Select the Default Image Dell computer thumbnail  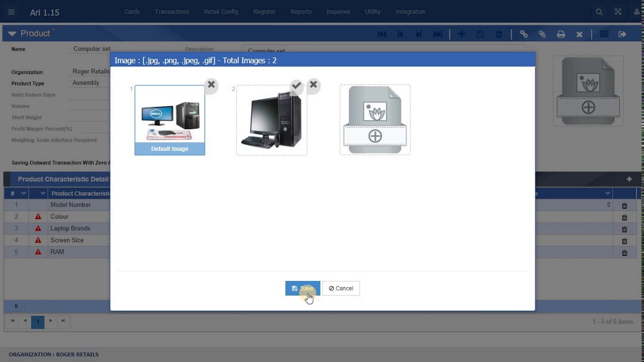tap(170, 120)
